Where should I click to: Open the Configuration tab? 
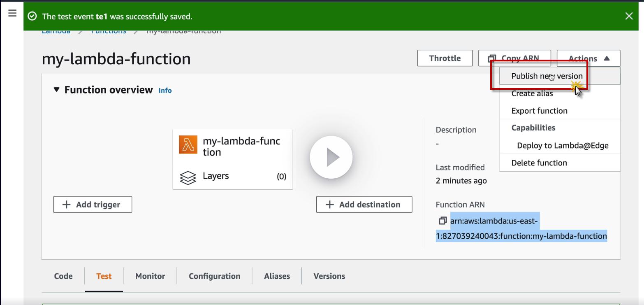tap(214, 276)
